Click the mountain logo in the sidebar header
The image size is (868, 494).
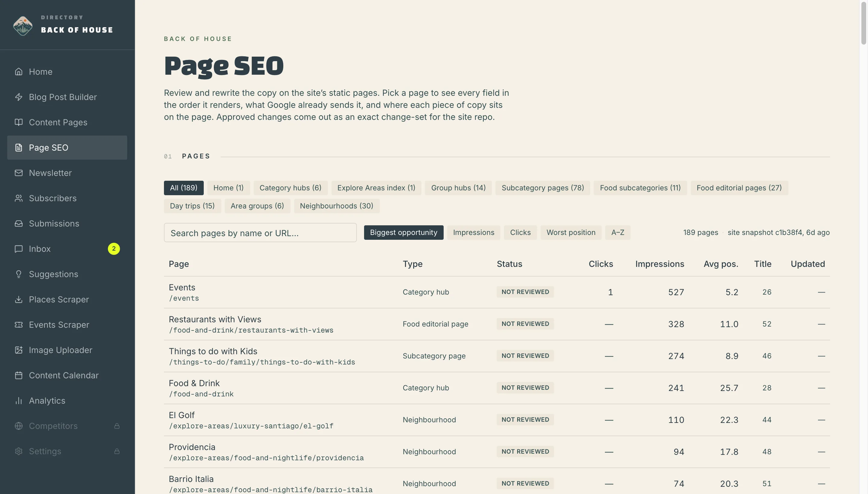click(23, 26)
